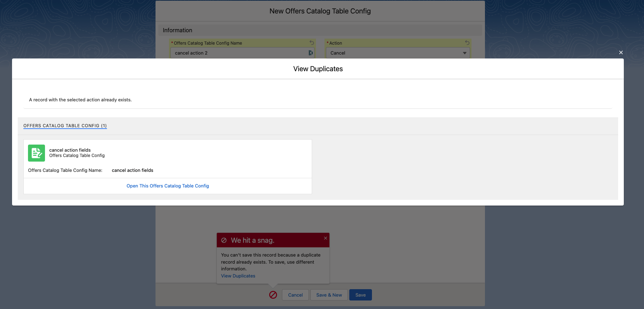This screenshot has height=309, width=644.
Task: Click the red error indicator beside Cancel
Action: pos(273,295)
